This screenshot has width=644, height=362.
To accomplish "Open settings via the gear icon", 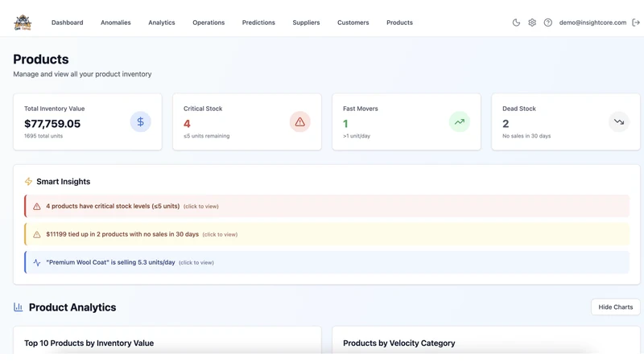I will coord(532,23).
